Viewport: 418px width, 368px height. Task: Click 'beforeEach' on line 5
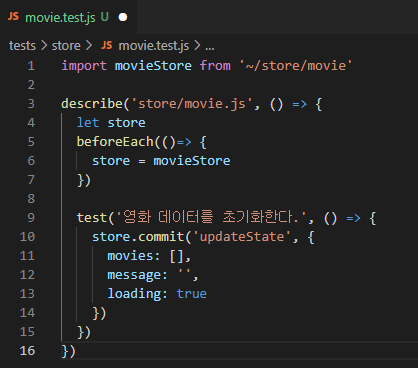pos(115,142)
